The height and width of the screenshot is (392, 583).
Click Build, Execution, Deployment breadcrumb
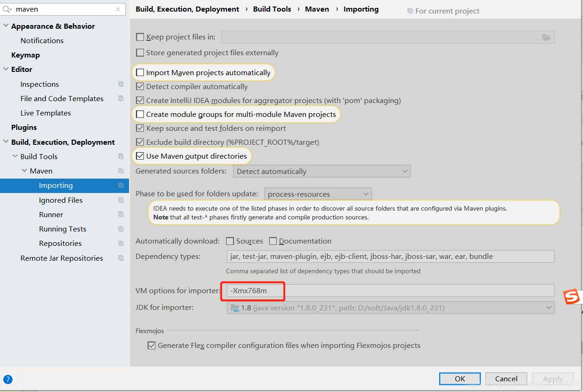pyautogui.click(x=188, y=9)
